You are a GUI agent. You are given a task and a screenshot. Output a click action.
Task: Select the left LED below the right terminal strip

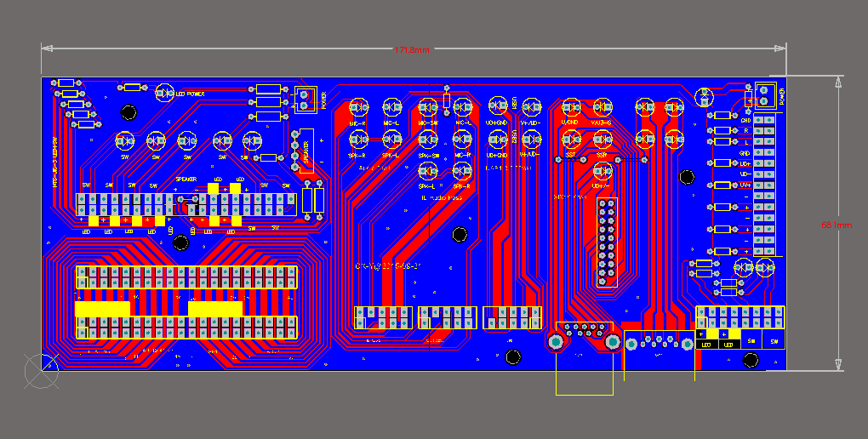coord(743,267)
